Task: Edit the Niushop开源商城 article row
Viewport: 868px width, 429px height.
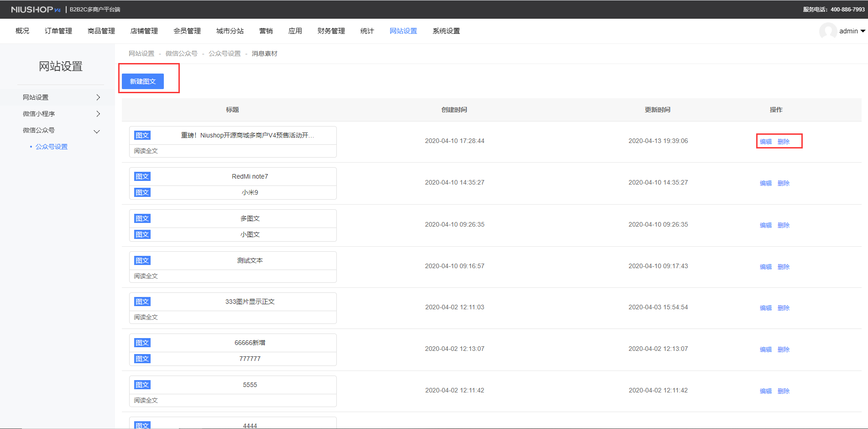Action: tap(766, 142)
